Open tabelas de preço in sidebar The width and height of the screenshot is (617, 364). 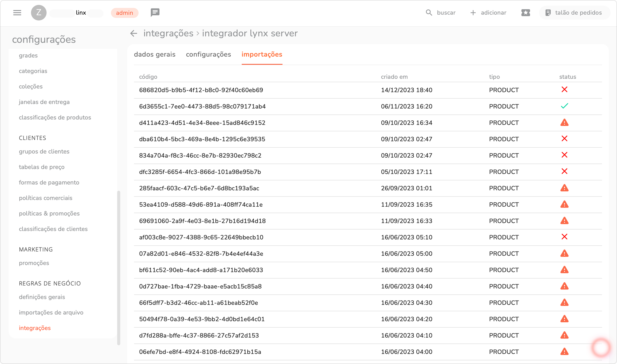pos(42,167)
